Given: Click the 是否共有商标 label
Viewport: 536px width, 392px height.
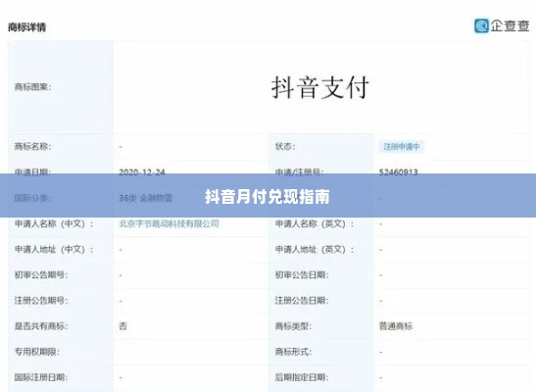Looking at the screenshot, I should (x=41, y=326).
